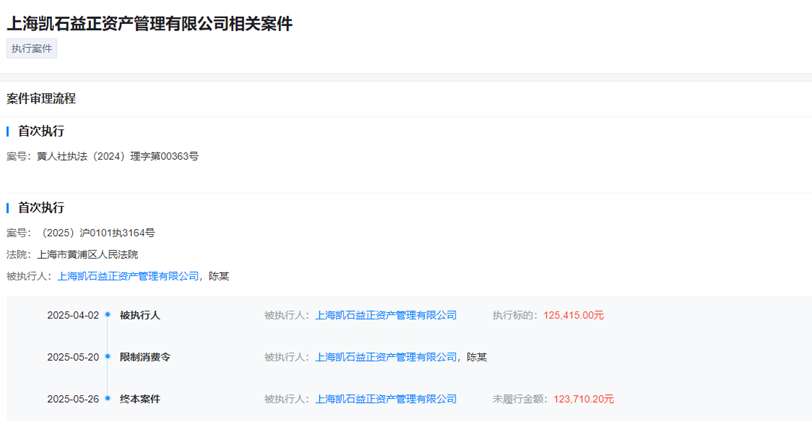Open the company link beside 陈某 under the court name
The height and width of the screenshot is (435, 812).
click(x=128, y=276)
